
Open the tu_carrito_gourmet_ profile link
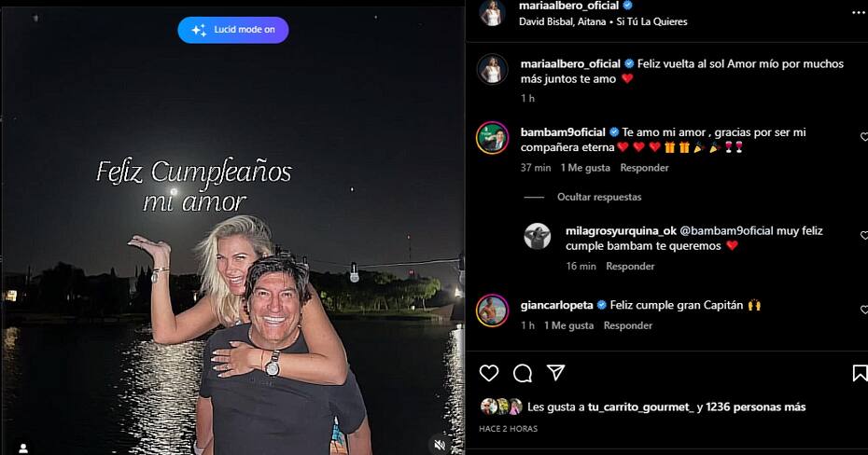[x=640, y=407]
